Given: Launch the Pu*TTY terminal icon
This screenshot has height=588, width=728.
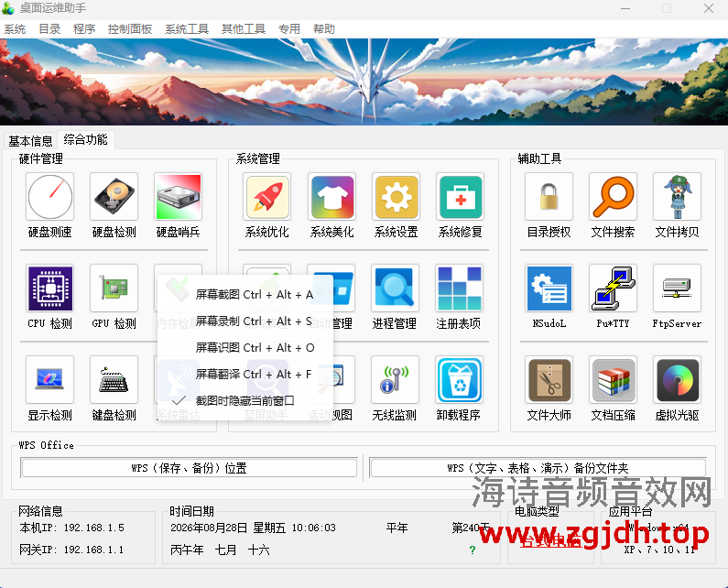Looking at the screenshot, I should pos(613,288).
